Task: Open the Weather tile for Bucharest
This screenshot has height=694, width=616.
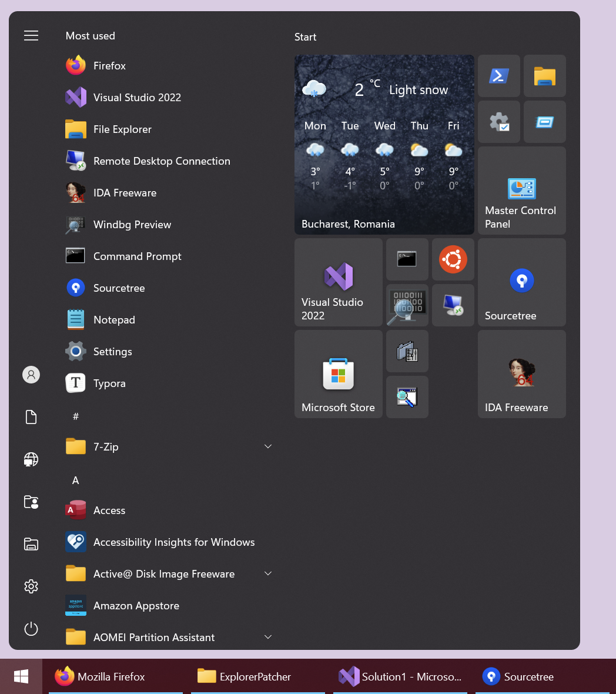Action: tap(384, 145)
